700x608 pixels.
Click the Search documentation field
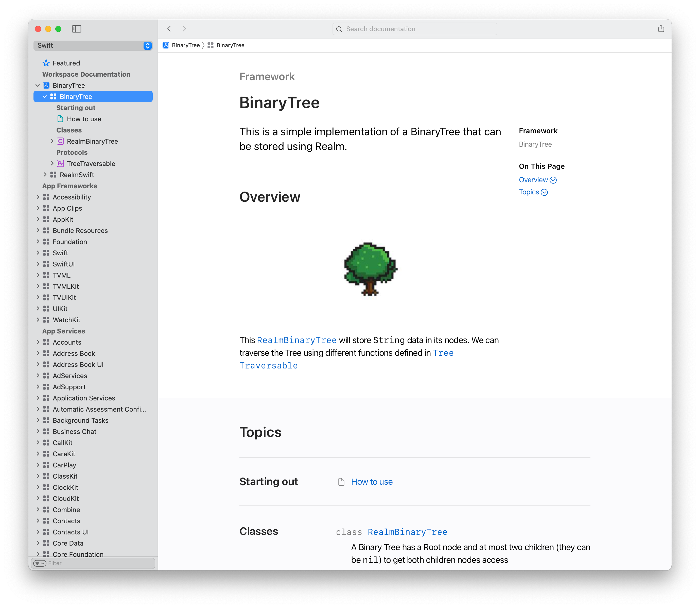pos(414,29)
